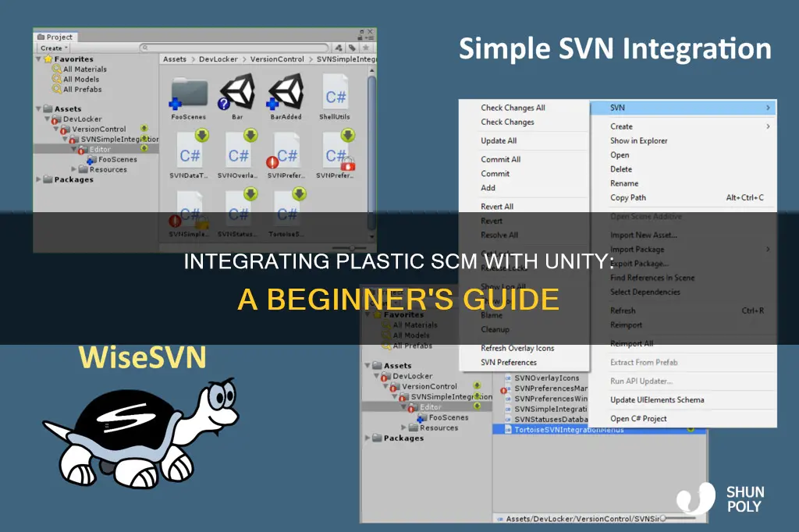Image resolution: width=799 pixels, height=532 pixels.
Task: Choose Rename from the context menu
Action: coord(624,183)
